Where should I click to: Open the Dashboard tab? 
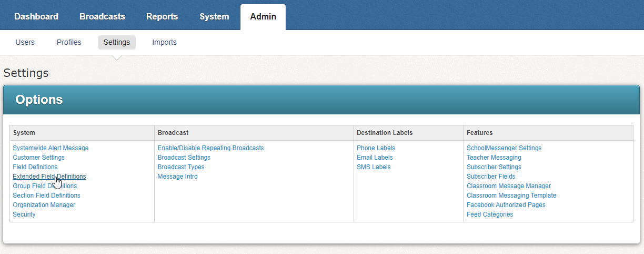click(x=36, y=16)
